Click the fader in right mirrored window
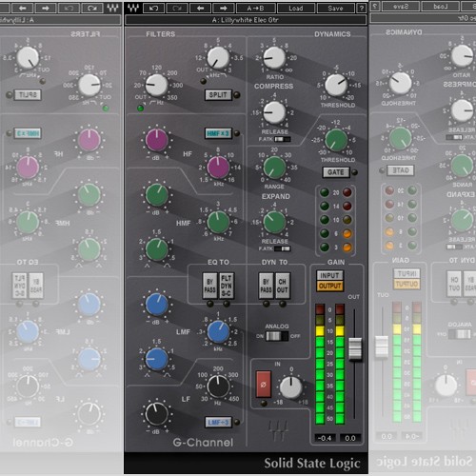Screen dimensions: 476x476 tap(382, 347)
